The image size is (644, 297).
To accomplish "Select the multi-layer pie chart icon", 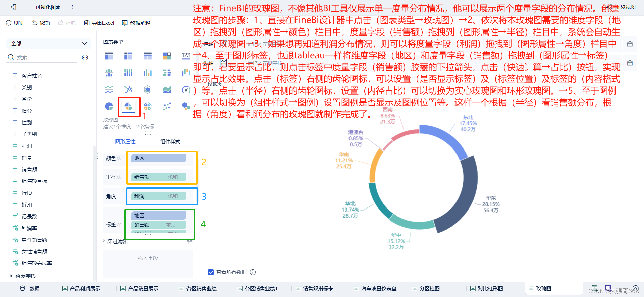I will [148, 107].
